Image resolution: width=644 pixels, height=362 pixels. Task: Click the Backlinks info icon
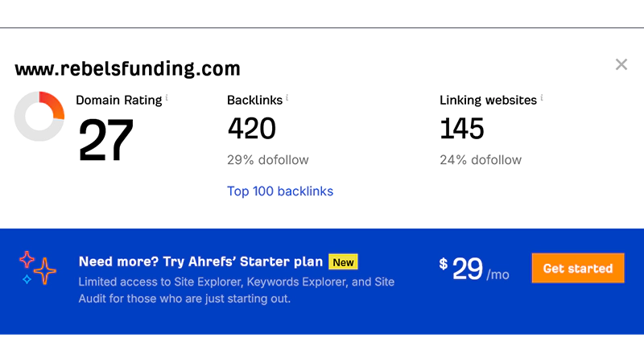pyautogui.click(x=287, y=98)
